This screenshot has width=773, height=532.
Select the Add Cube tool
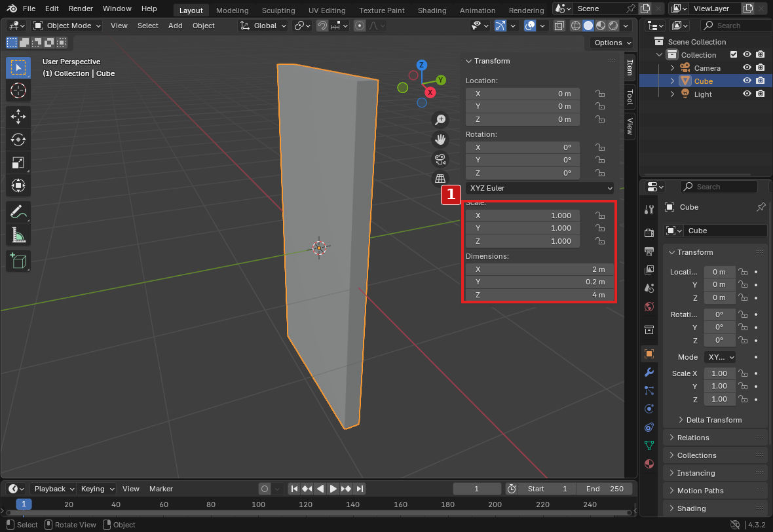click(x=18, y=261)
